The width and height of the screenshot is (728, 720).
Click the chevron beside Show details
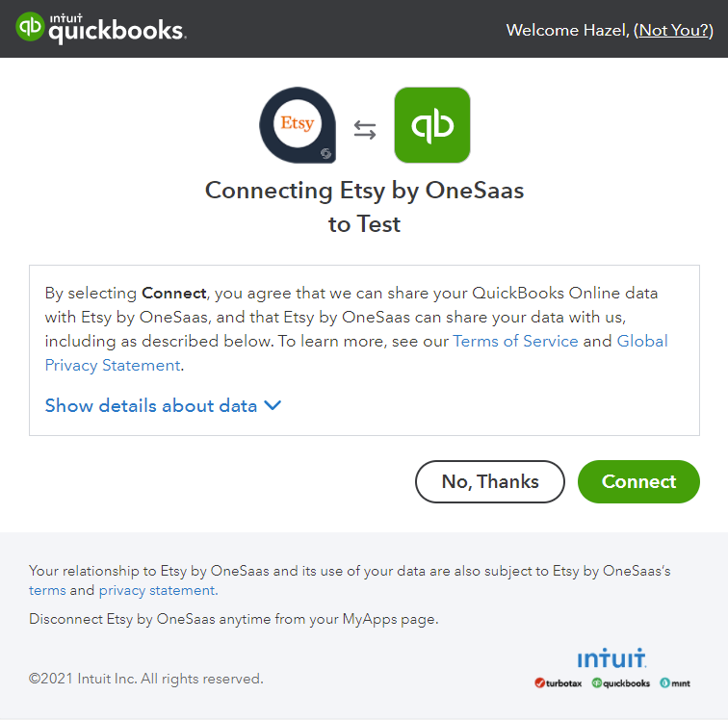[273, 406]
